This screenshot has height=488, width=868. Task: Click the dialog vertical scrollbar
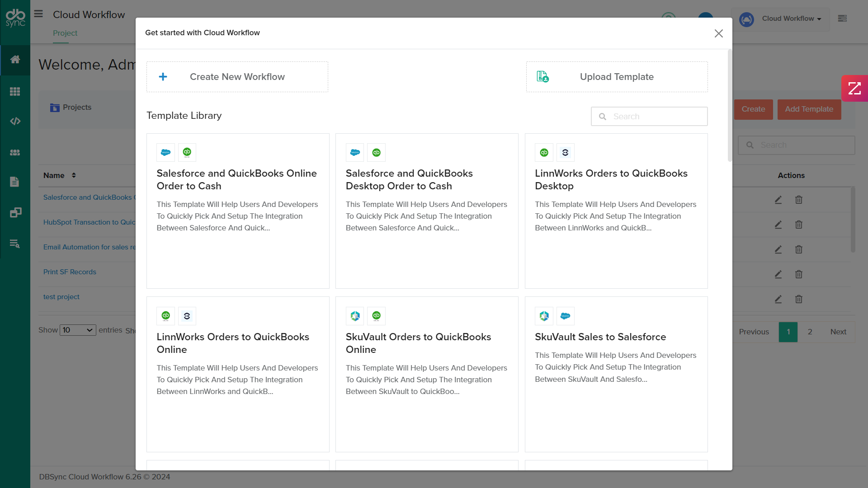coord(730,106)
